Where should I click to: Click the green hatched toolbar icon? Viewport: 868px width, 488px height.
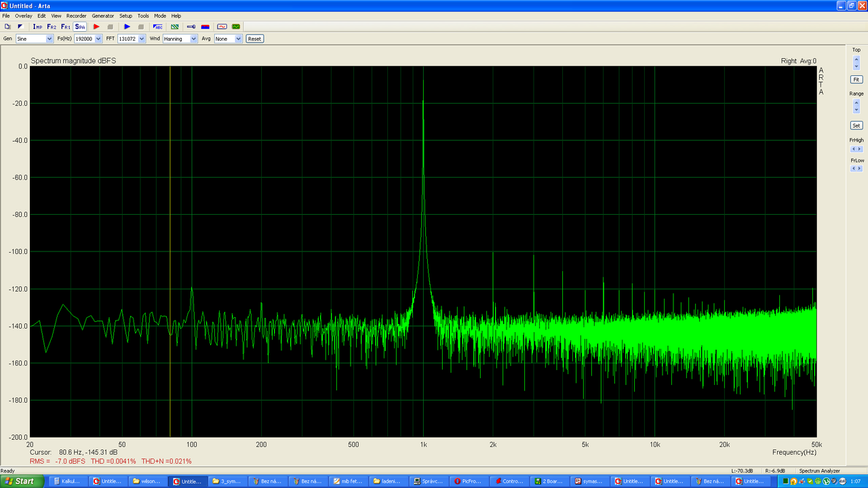[x=174, y=26]
